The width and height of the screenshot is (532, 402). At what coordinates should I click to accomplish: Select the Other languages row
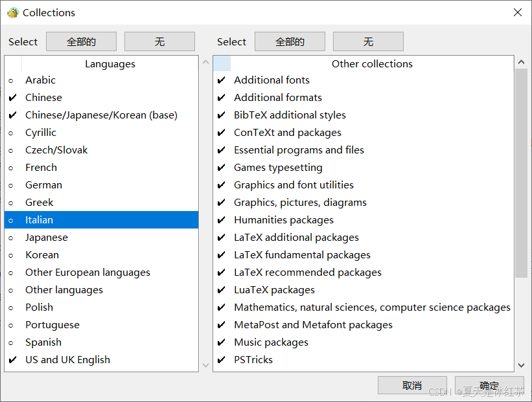102,290
